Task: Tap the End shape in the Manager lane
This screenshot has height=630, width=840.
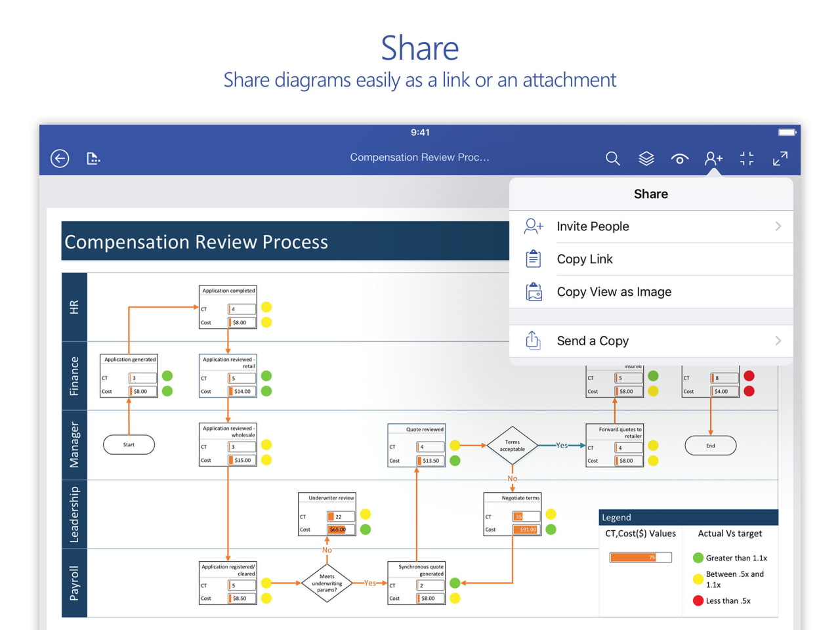Action: [711, 445]
